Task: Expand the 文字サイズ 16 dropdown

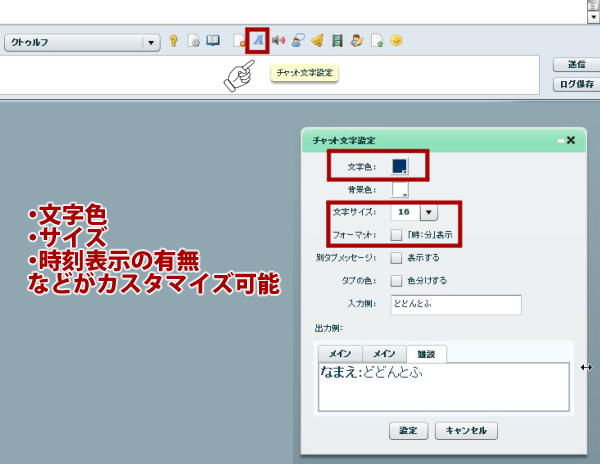Action: pos(428,212)
